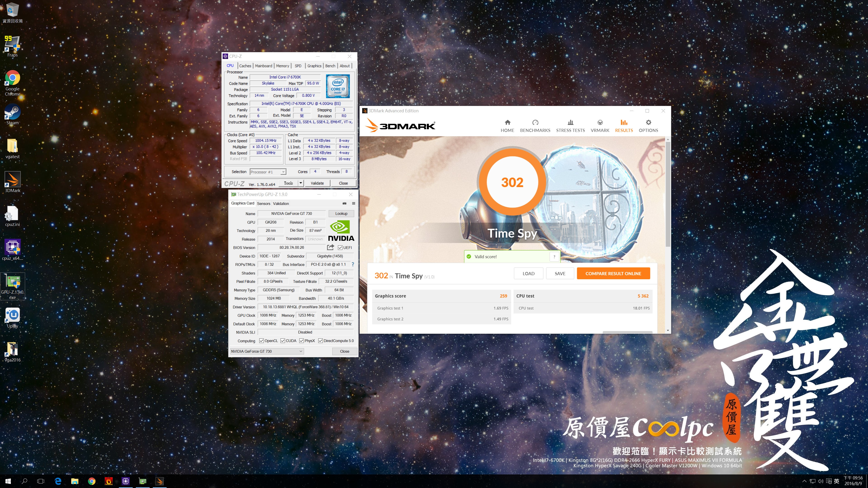Switch to CPU-Z Caches tab
Image resolution: width=868 pixels, height=488 pixels.
coord(245,66)
